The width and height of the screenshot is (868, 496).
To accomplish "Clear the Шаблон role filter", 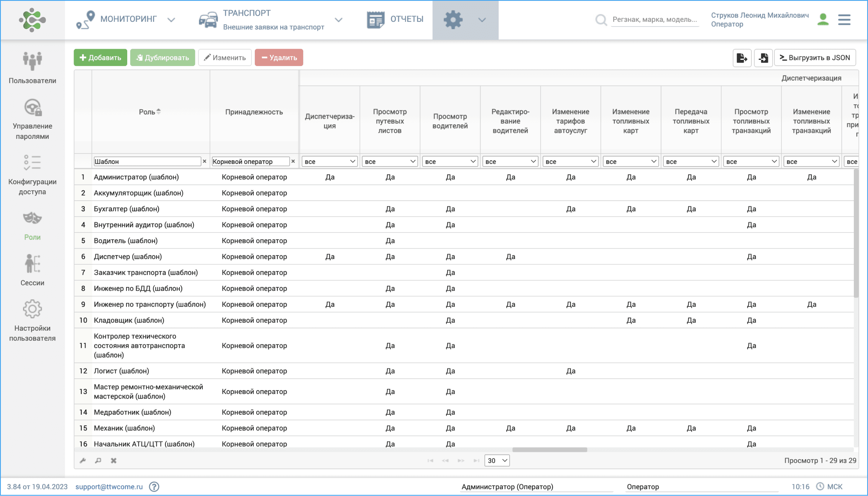I will tap(205, 161).
